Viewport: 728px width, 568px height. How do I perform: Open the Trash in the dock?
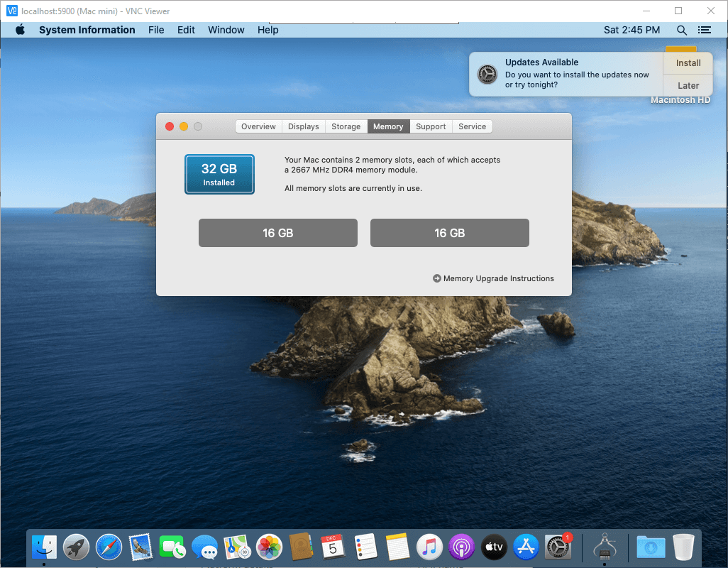(x=683, y=547)
